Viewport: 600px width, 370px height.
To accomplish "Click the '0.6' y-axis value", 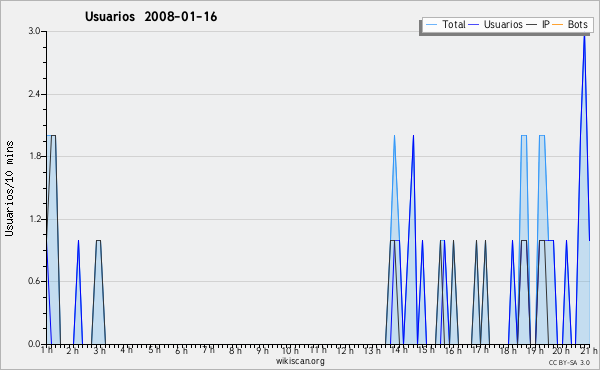I will pyautogui.click(x=34, y=281).
